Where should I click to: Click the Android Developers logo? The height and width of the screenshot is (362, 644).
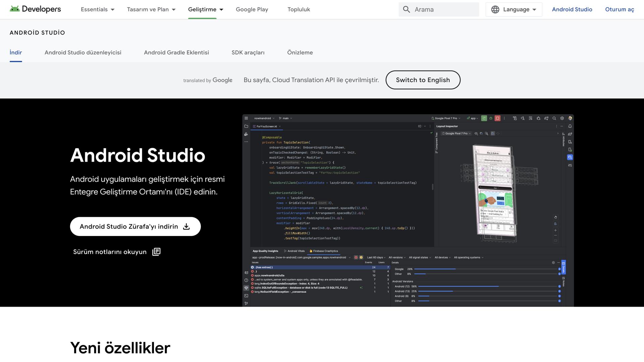coord(35,9)
